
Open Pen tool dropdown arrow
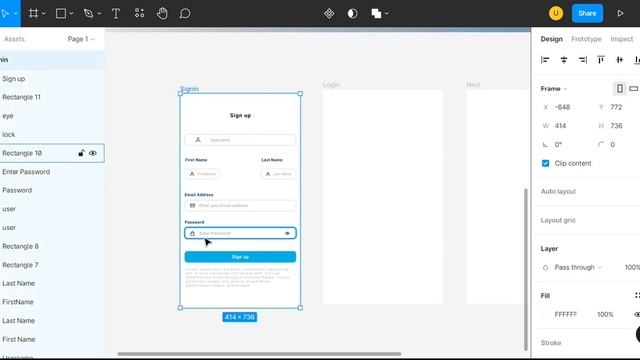click(x=99, y=13)
